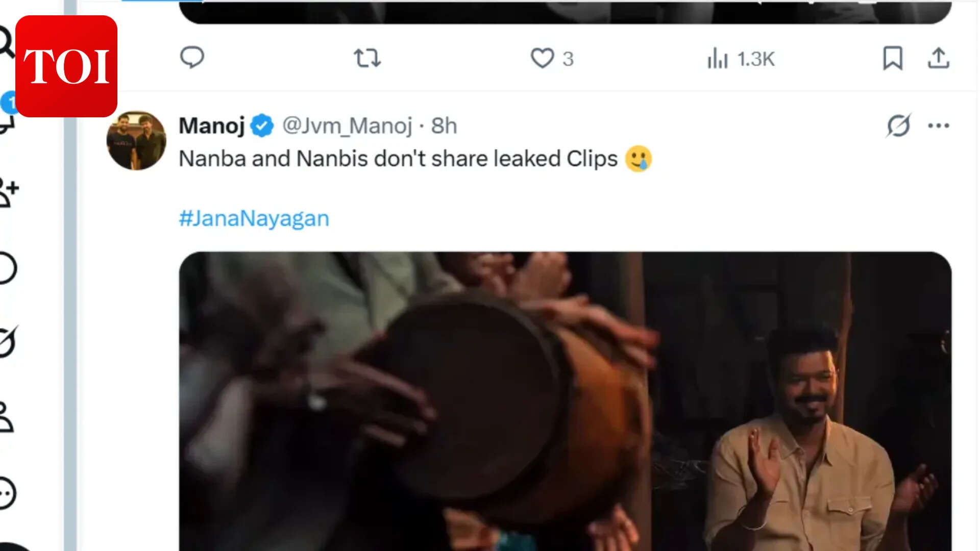Click the 8h timestamp of the tweet
980x551 pixels.
pyautogui.click(x=444, y=126)
